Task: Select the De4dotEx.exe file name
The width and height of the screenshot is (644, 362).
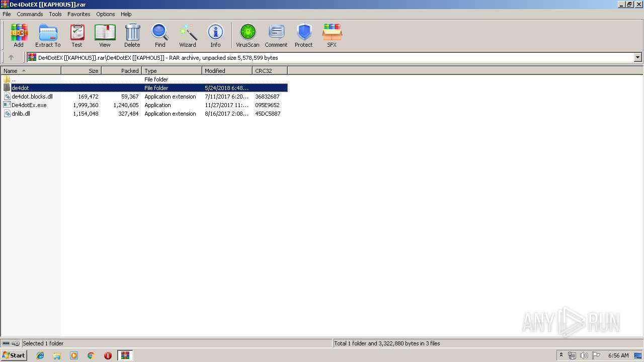Action: point(29,105)
